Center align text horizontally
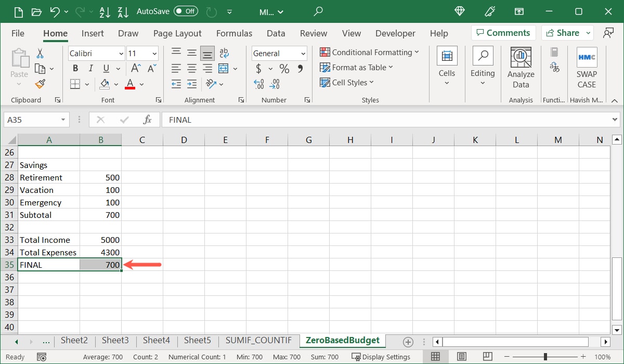This screenshot has height=364, width=624. [192, 68]
